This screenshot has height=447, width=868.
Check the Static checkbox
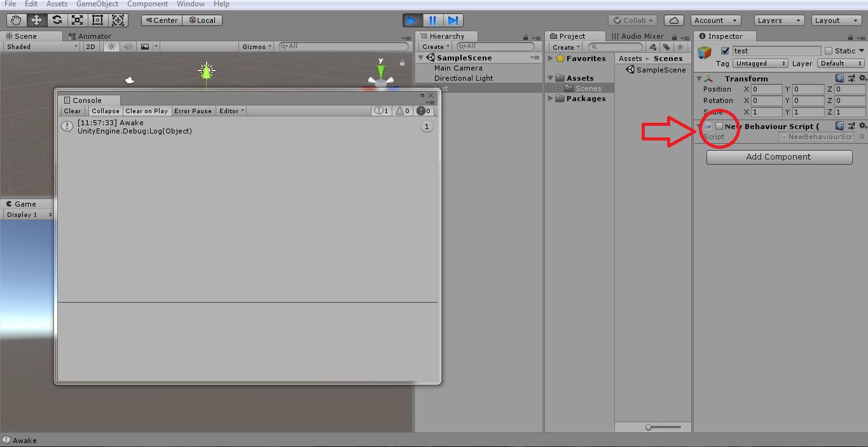(x=828, y=51)
